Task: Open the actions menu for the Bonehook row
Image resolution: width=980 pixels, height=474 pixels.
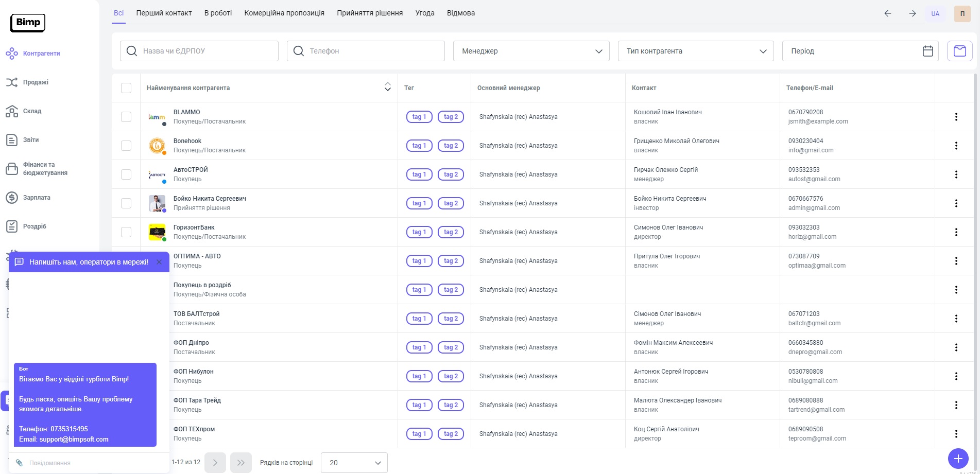Action: (956, 146)
